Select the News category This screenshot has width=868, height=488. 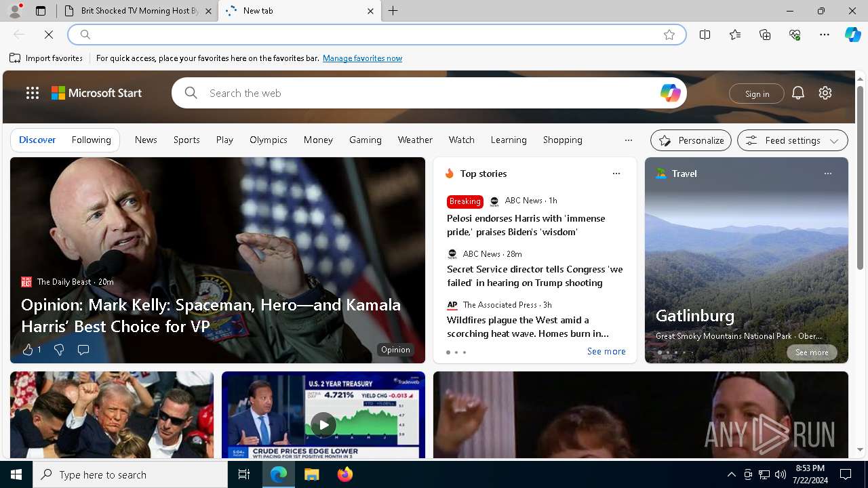[x=146, y=140]
